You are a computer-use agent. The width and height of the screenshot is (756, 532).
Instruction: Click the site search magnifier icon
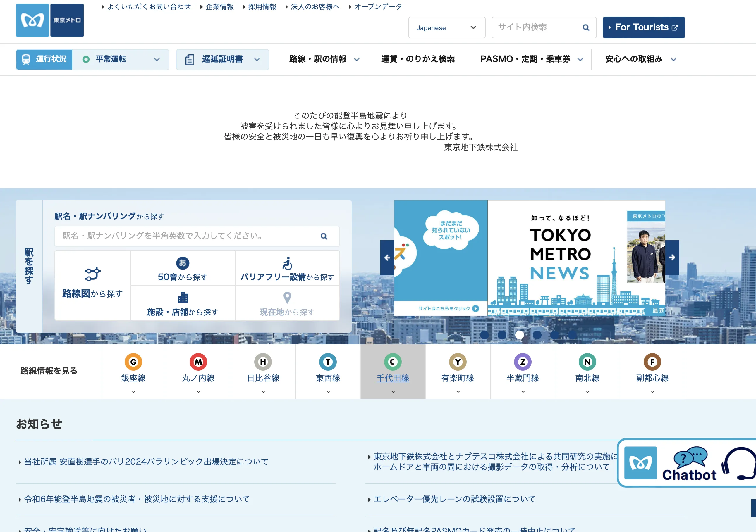click(x=586, y=28)
